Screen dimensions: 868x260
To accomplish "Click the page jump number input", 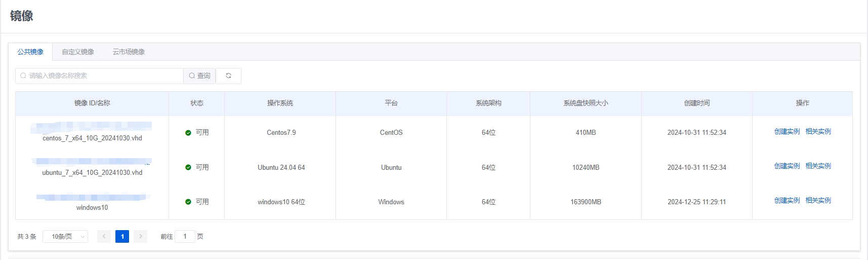I will tap(185, 237).
